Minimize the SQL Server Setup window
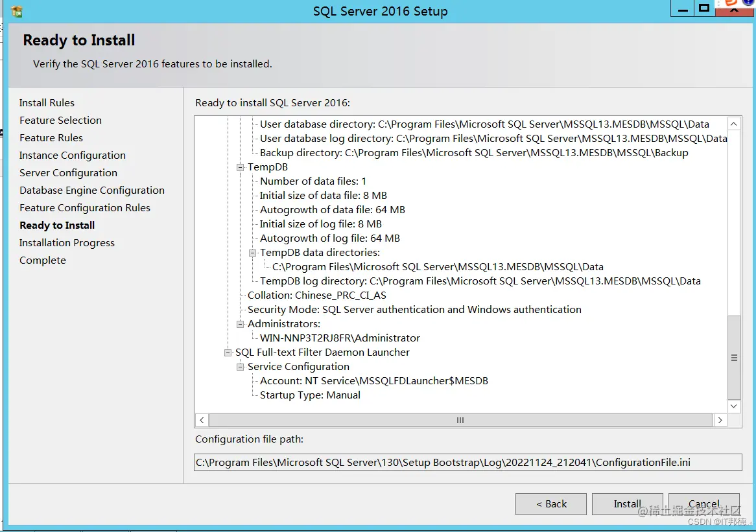The height and width of the screenshot is (532, 756). click(683, 8)
